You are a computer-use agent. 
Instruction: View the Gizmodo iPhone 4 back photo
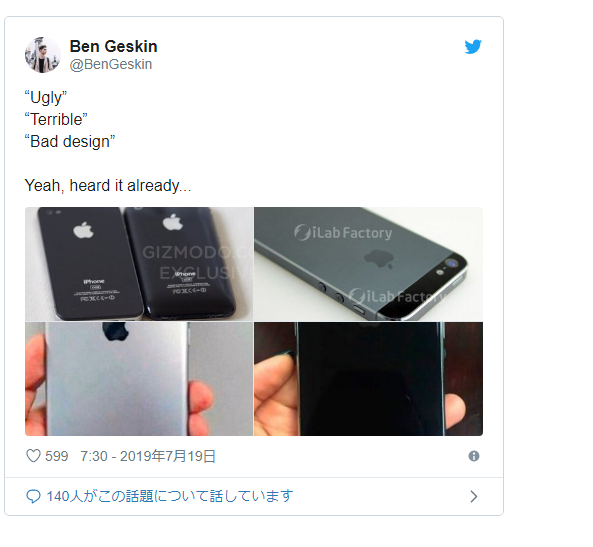pos(139,264)
